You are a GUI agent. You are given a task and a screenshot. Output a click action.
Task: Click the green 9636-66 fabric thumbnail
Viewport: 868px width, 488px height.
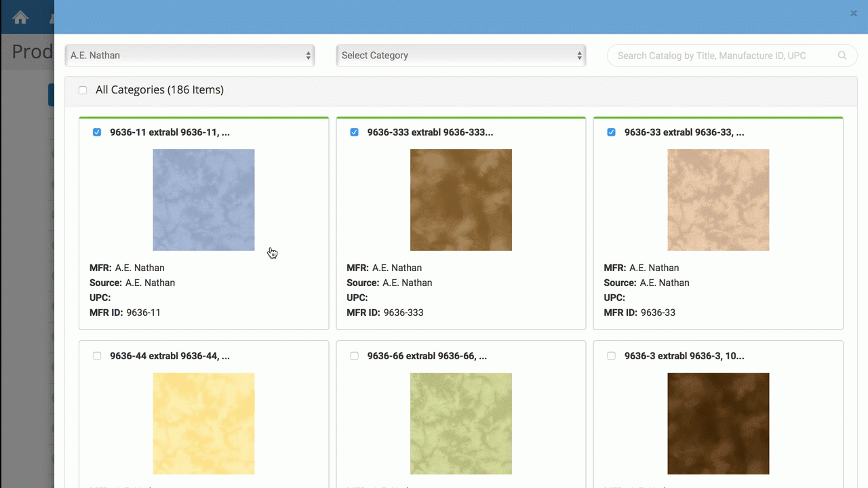point(461,424)
